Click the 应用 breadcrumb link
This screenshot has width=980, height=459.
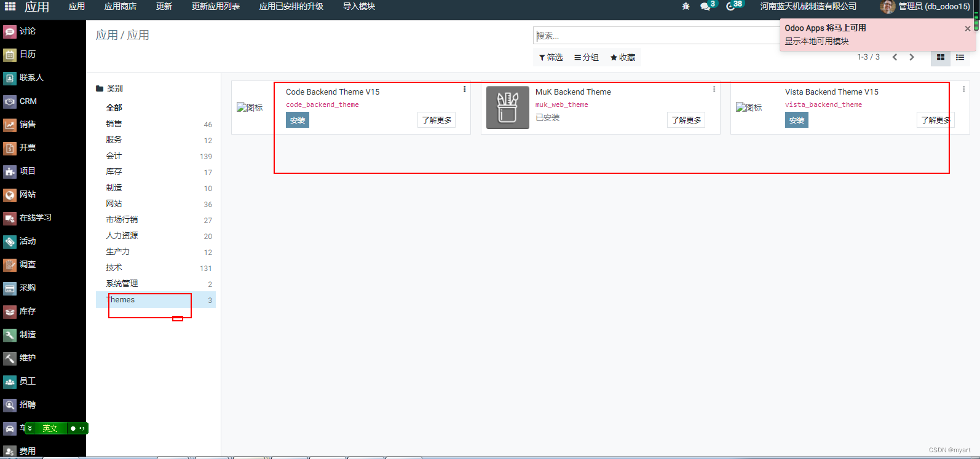pyautogui.click(x=106, y=35)
